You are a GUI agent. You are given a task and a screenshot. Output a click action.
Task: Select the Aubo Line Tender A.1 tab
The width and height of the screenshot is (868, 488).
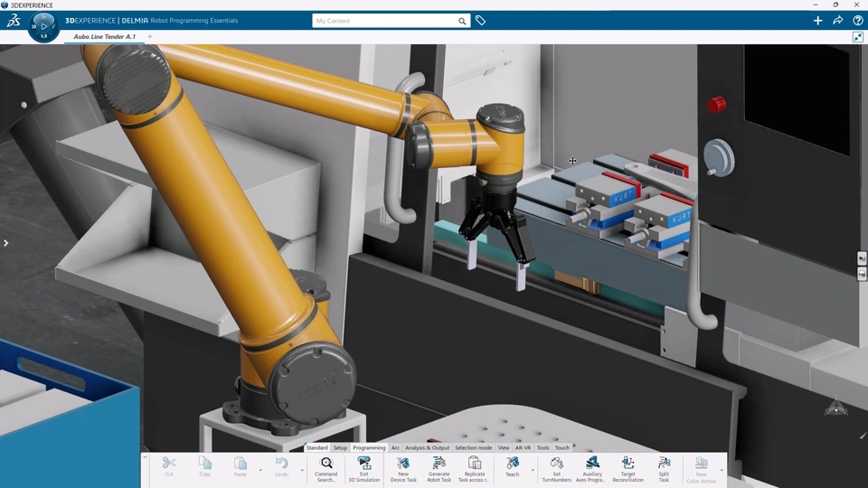tap(105, 36)
